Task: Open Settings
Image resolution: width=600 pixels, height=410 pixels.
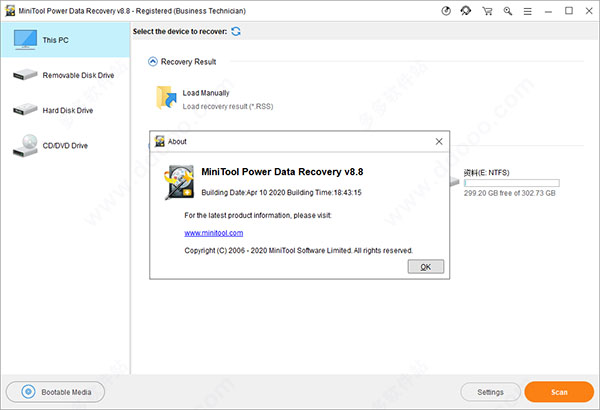Action: [x=490, y=392]
